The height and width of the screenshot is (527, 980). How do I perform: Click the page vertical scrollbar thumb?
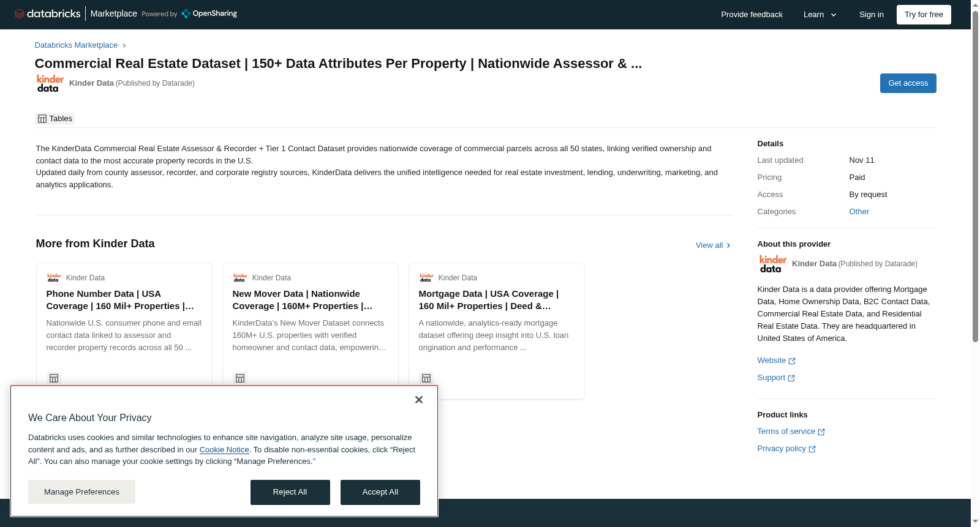point(975,176)
